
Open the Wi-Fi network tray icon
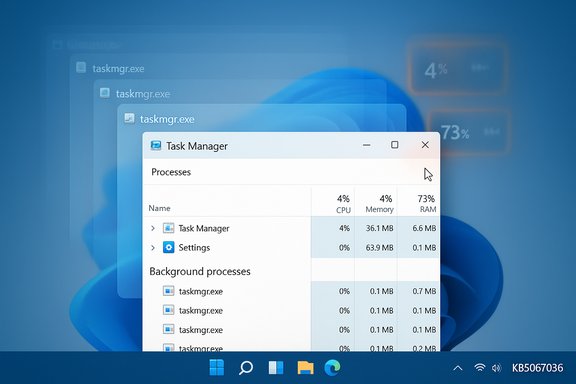pos(479,367)
